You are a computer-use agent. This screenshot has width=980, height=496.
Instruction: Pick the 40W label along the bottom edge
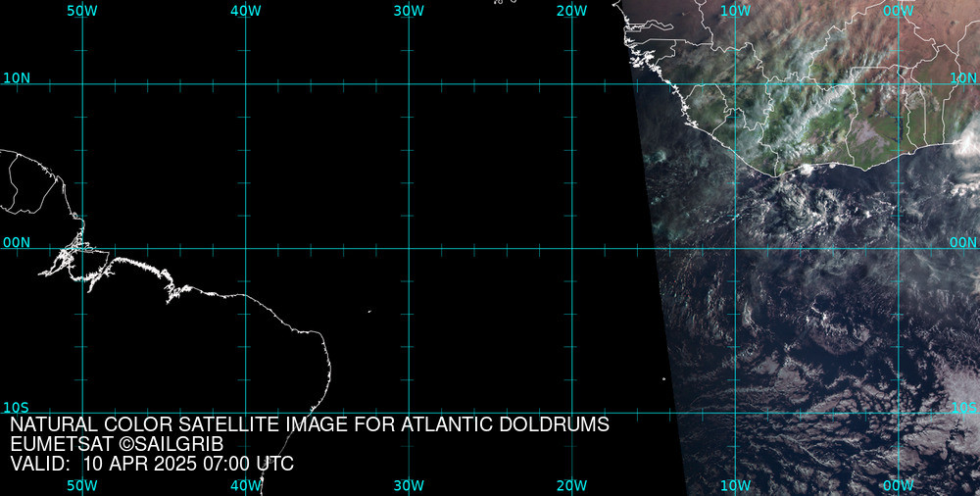(246, 486)
